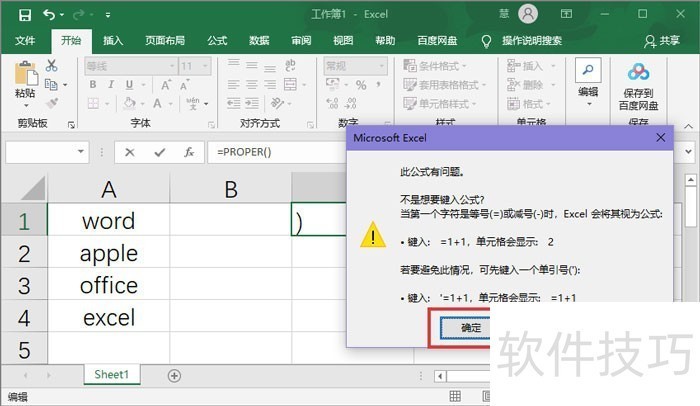Toggle Align Right icon
Image resolution: width=700 pixels, height=406 pixels.
[x=270, y=84]
